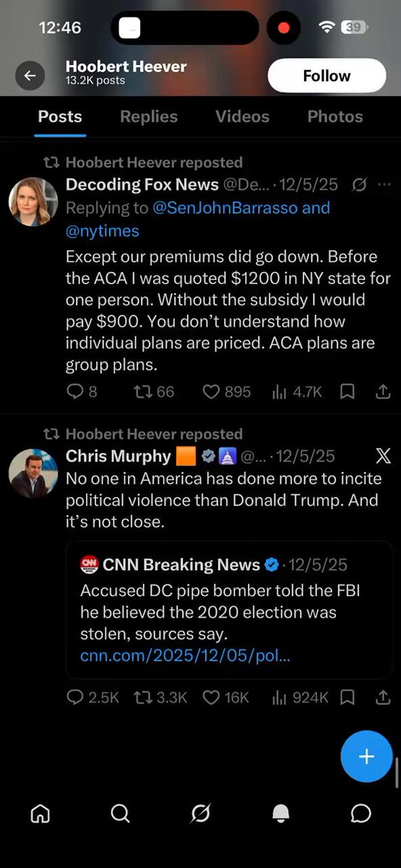This screenshot has width=401, height=868.
Task: Follow Hoobert Heever
Action: [x=327, y=76]
